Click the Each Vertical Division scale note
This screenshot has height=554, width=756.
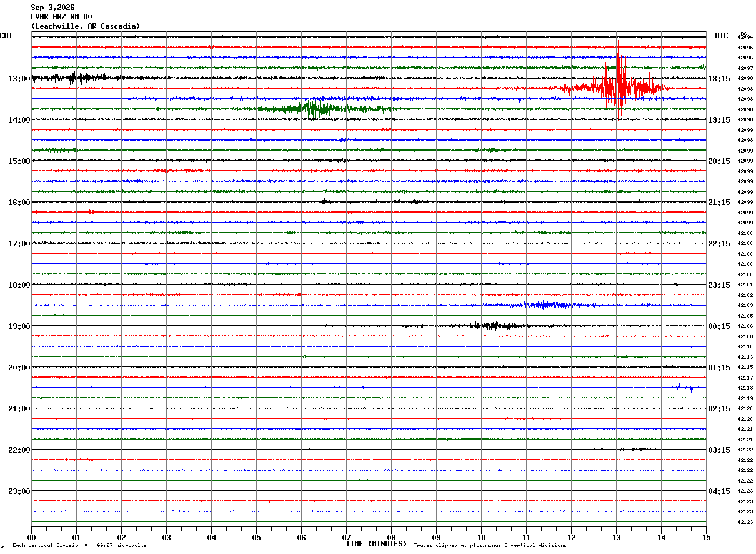(x=79, y=545)
